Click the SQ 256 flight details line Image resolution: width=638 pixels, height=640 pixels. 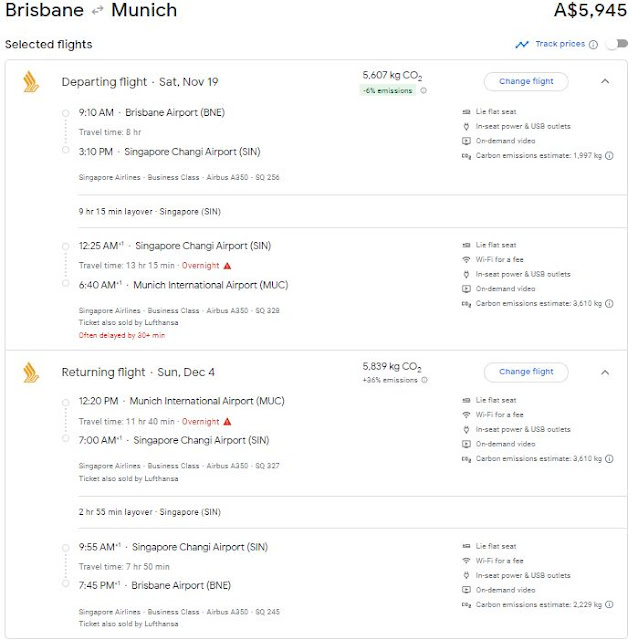pos(179,178)
